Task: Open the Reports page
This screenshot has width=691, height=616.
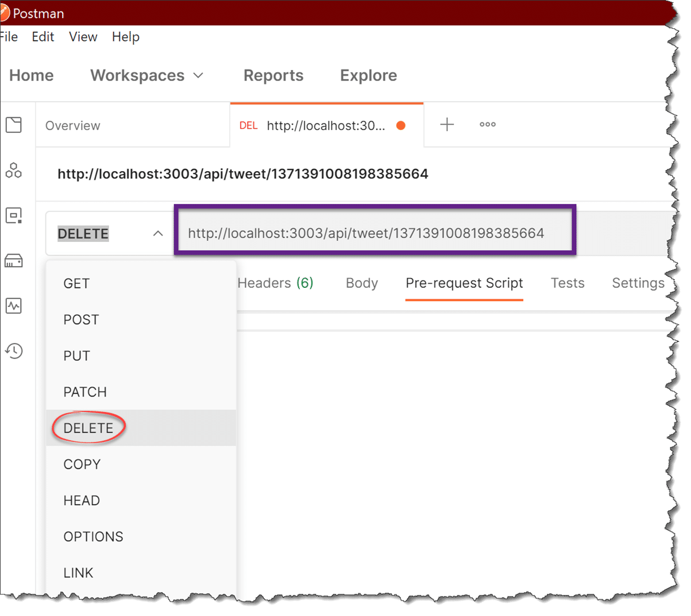Action: (x=273, y=75)
